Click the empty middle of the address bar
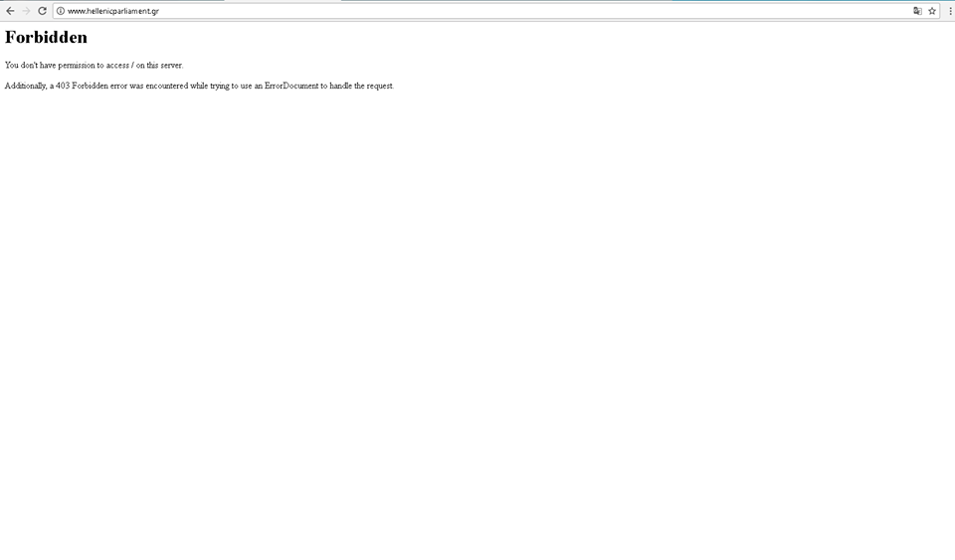Image resolution: width=955 pixels, height=560 pixels. coord(497,11)
